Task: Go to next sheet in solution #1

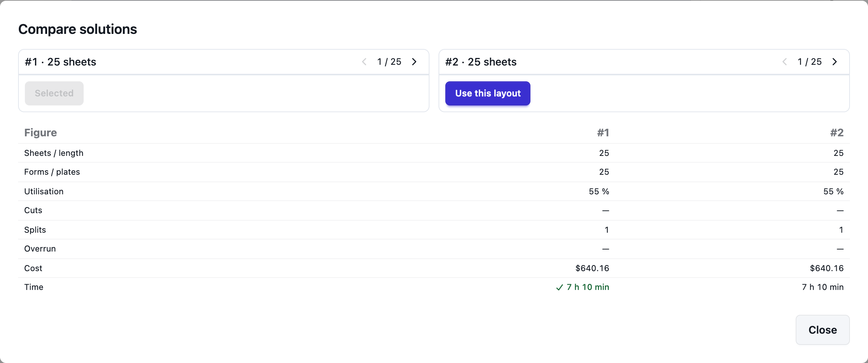Action: (x=414, y=62)
